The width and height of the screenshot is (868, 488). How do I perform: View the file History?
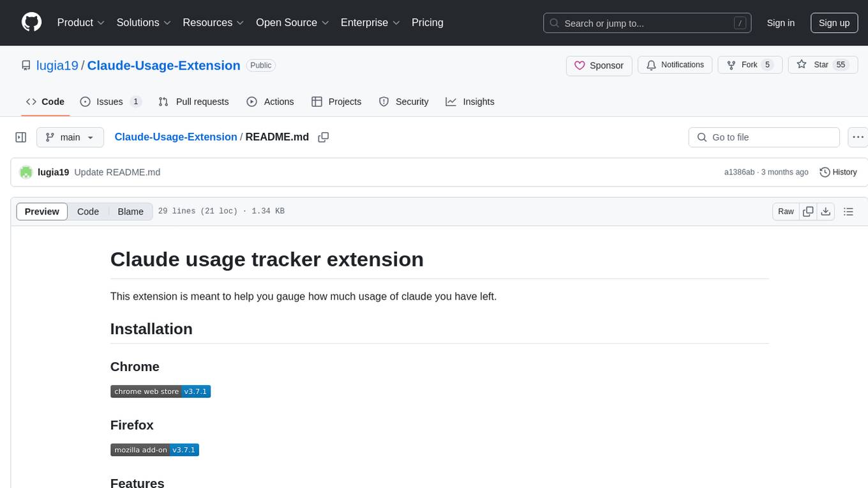838,172
